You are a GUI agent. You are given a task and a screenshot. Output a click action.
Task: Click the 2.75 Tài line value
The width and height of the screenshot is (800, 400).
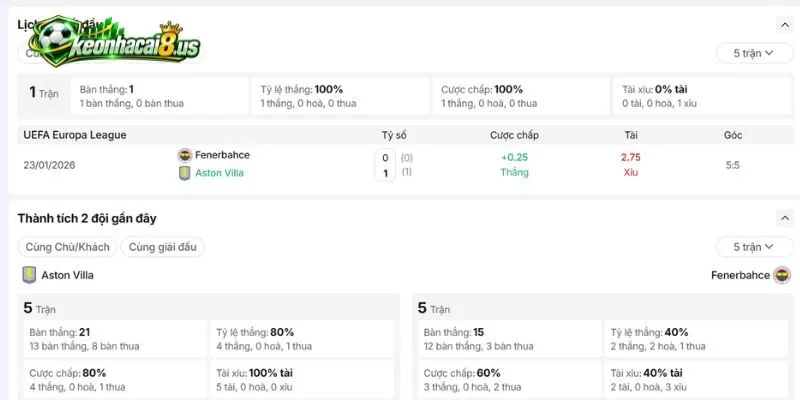pyautogui.click(x=631, y=157)
